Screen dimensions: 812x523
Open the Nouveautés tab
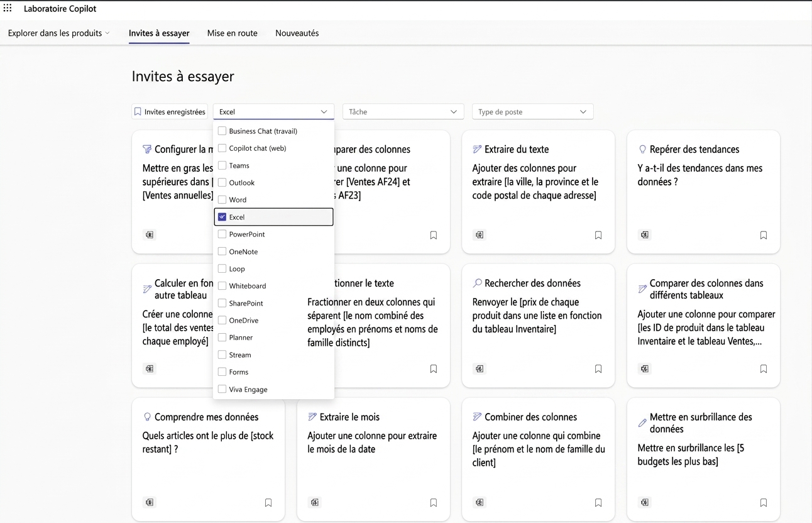tap(297, 33)
